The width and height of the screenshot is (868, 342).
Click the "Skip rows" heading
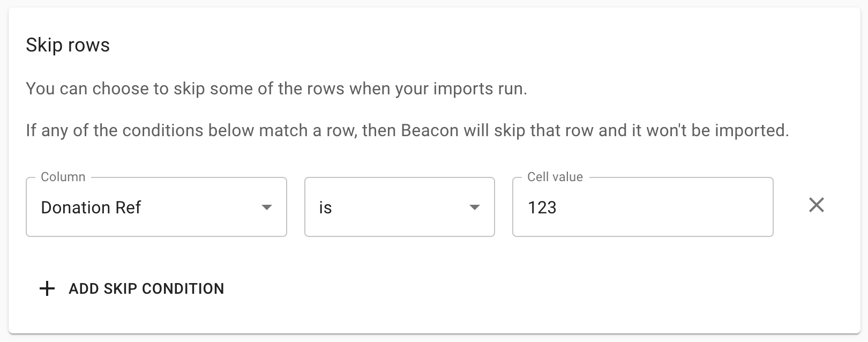(68, 45)
